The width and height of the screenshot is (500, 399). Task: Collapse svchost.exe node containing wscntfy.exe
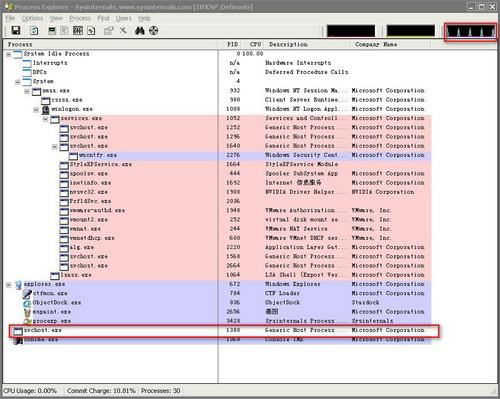tap(55, 147)
